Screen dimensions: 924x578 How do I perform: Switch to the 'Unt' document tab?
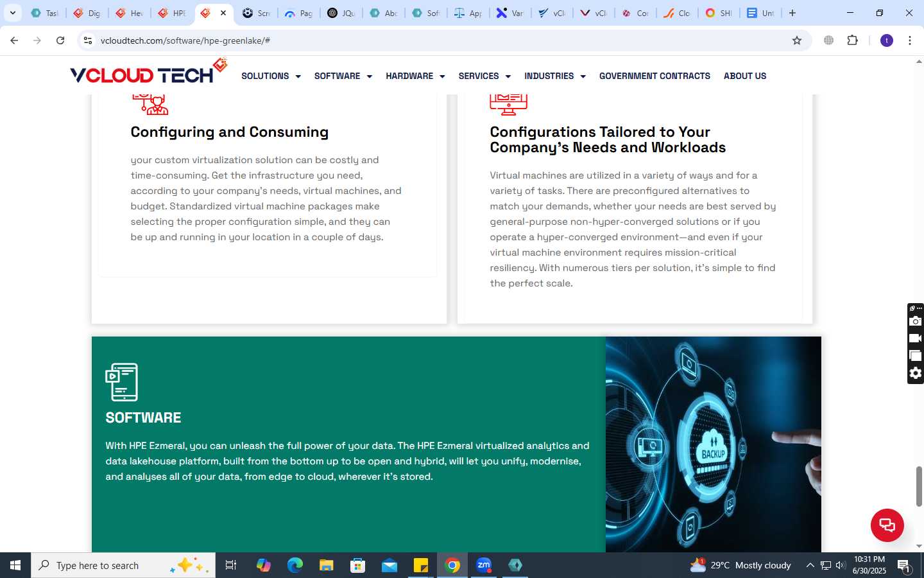761,13
